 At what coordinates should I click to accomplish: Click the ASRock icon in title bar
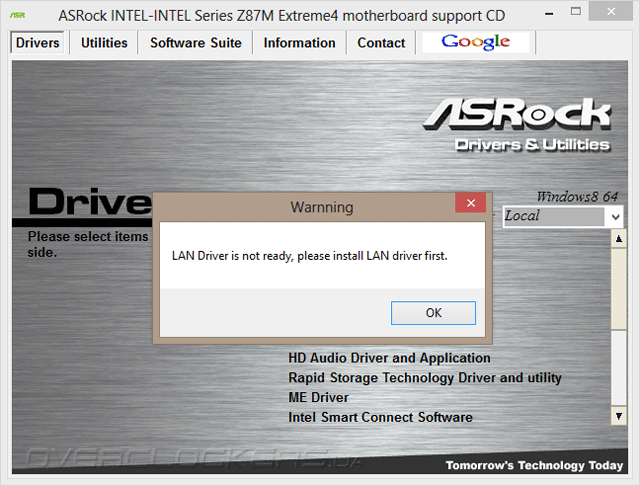(x=17, y=16)
